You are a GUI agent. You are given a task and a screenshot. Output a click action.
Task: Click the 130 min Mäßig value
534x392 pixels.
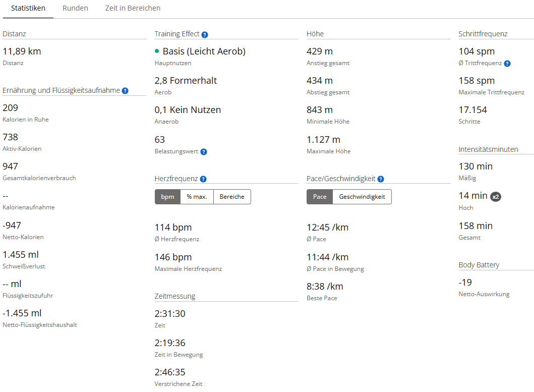(476, 166)
